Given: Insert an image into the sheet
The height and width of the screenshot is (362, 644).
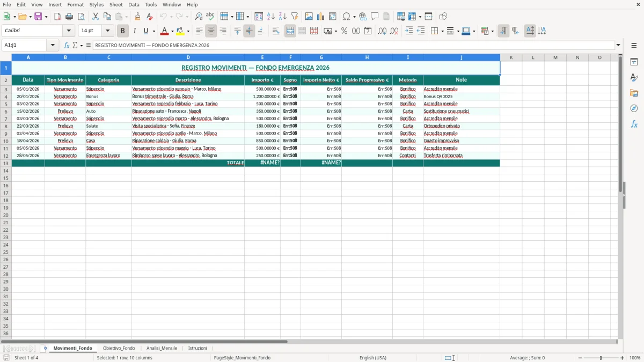Looking at the screenshot, I should 309,17.
